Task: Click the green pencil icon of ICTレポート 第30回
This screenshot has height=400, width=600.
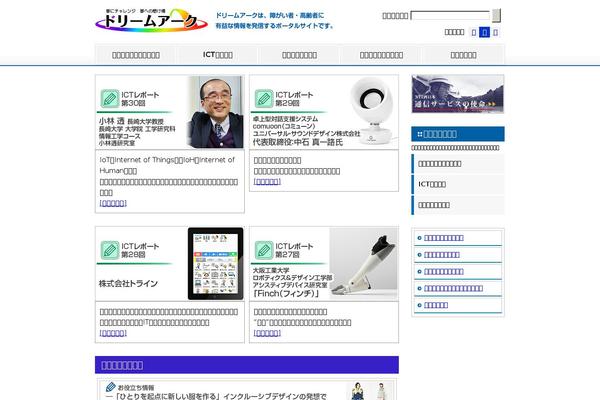Action: point(110,98)
